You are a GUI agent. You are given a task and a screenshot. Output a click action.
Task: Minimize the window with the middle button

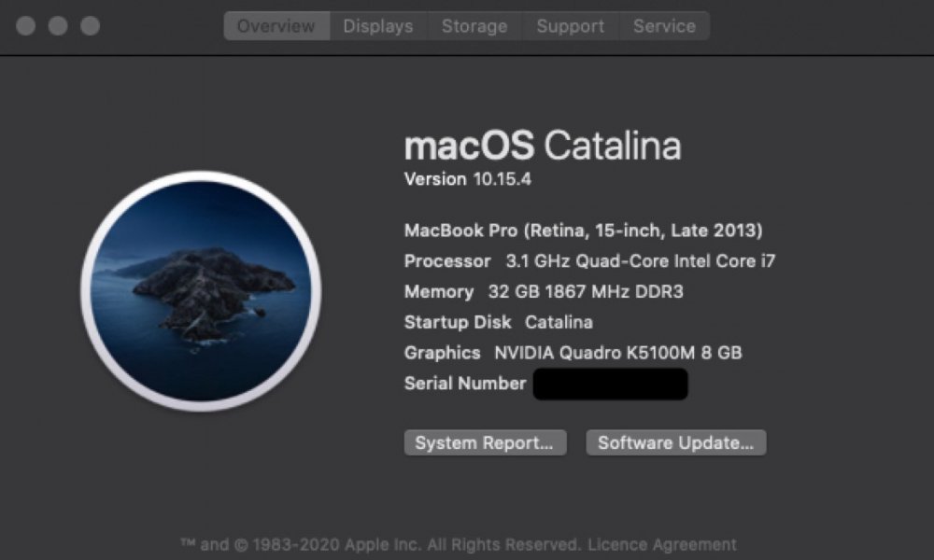click(x=58, y=26)
